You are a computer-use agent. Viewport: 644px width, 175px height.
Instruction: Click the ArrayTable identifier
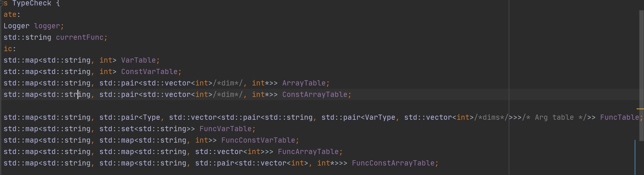304,83
